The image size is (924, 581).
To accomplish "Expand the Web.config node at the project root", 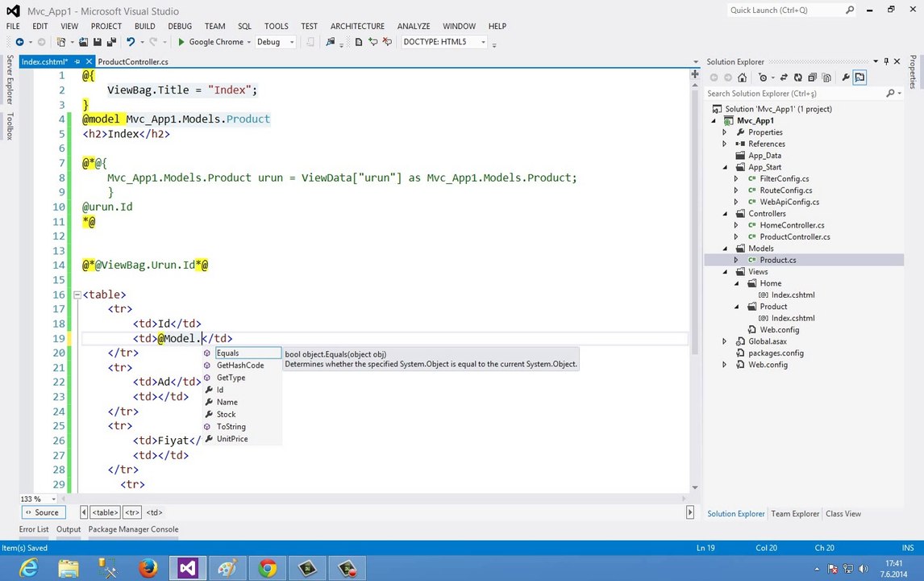I will [x=724, y=365].
